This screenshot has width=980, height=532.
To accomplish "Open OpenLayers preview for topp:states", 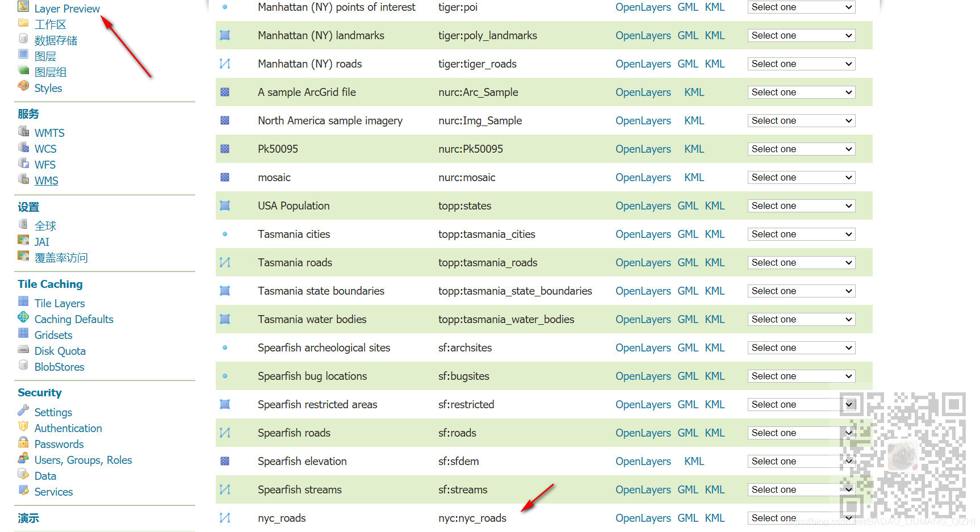I will coord(643,206).
